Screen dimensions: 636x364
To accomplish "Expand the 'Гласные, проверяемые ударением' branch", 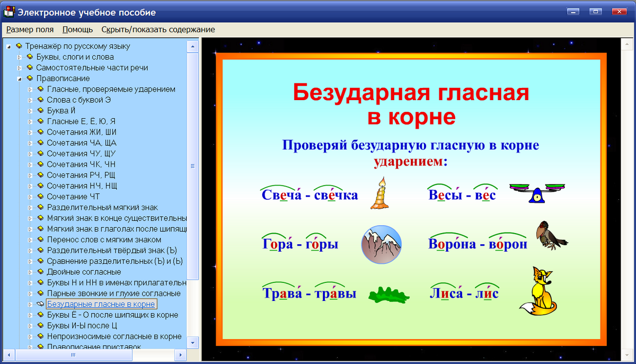I will (x=31, y=89).
